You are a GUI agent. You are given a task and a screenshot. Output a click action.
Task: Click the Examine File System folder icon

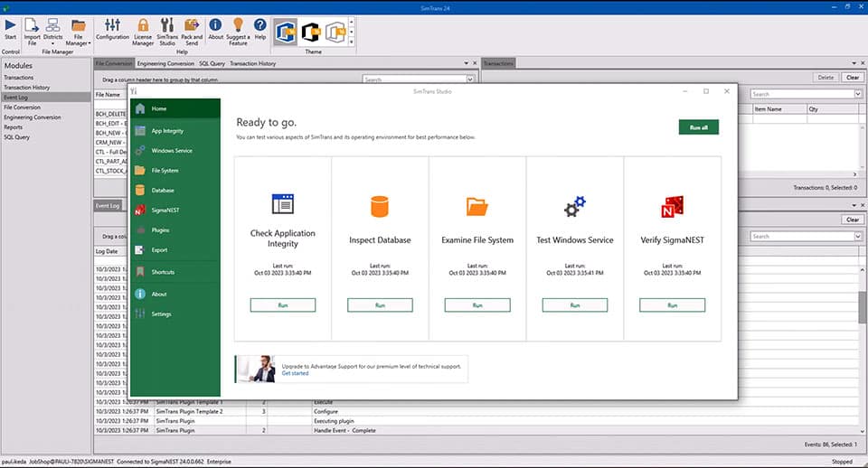click(x=477, y=206)
